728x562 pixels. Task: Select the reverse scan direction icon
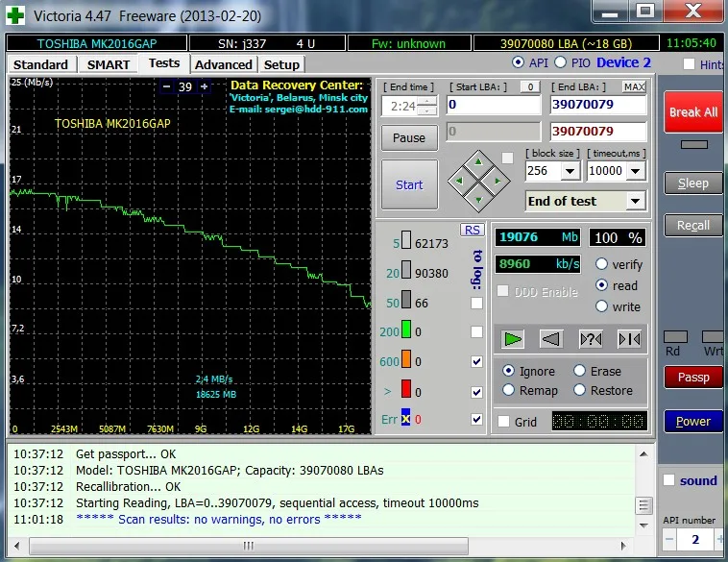click(x=551, y=338)
